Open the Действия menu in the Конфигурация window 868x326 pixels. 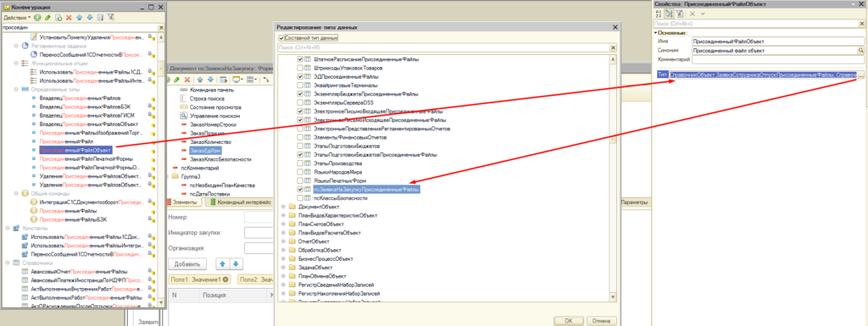click(x=17, y=18)
